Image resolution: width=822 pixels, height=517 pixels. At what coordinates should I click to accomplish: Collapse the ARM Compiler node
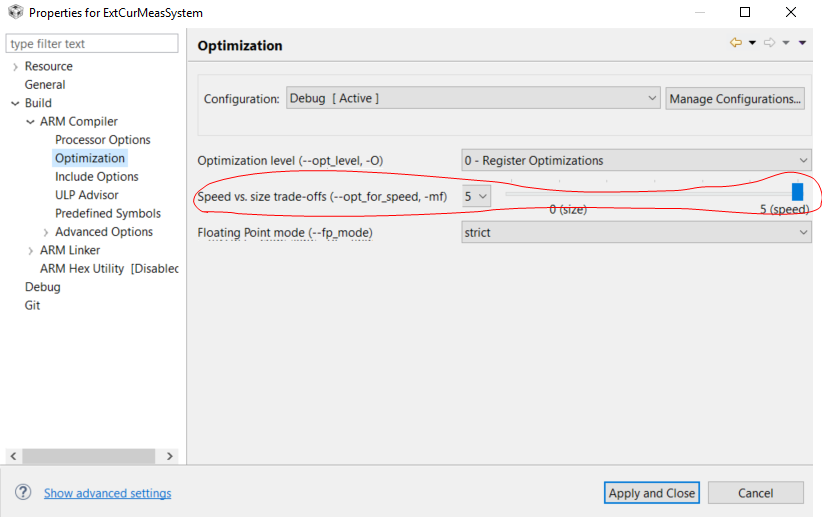click(30, 122)
